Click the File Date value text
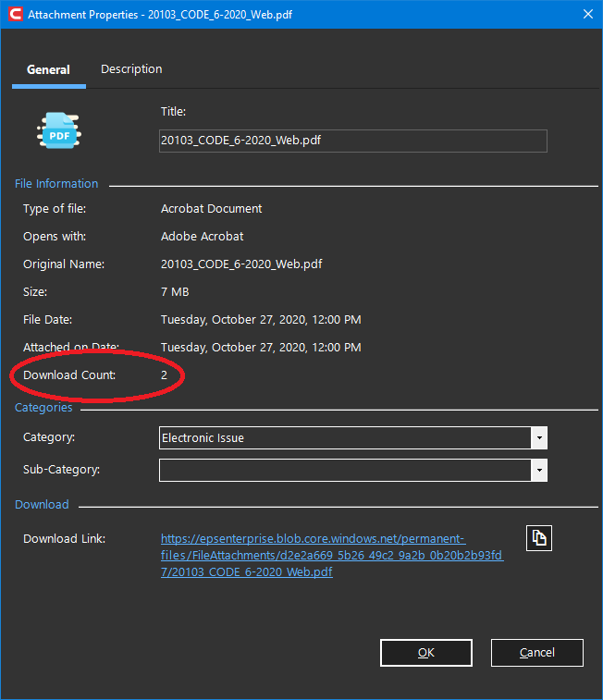603x700 pixels. point(261,320)
